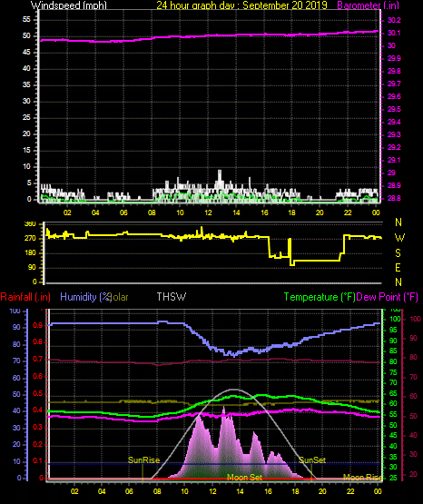The width and height of the screenshot is (423, 504).
Task: Click the Moon Rise marker label
Action: tap(363, 478)
